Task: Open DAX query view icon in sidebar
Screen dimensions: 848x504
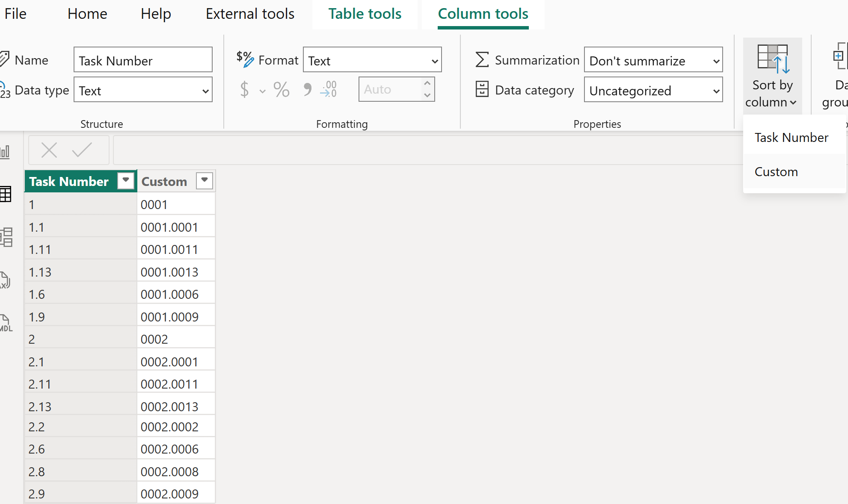Action: 5,280
